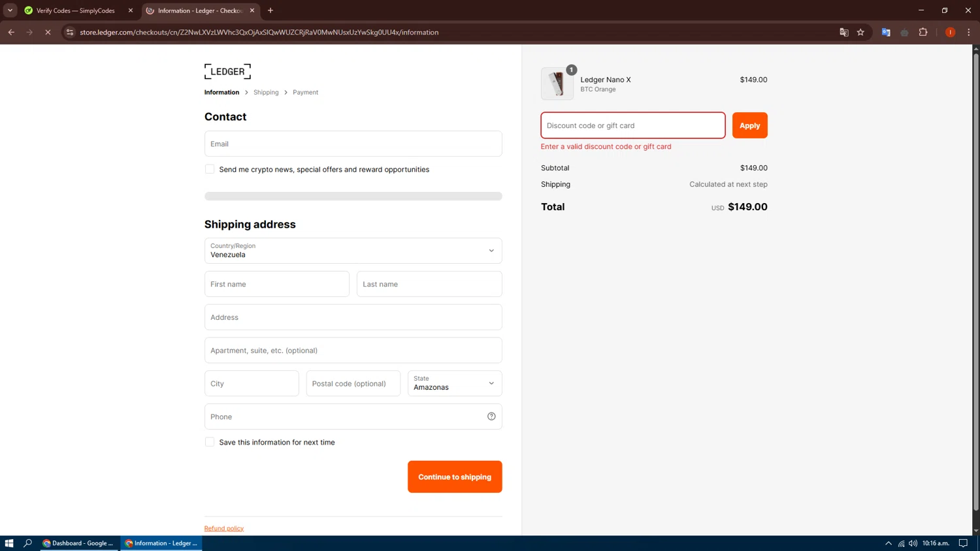Check Save this information for next time

click(x=210, y=442)
